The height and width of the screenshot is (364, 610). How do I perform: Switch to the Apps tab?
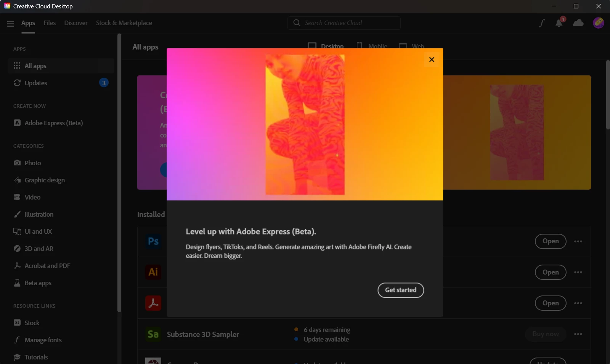click(28, 23)
